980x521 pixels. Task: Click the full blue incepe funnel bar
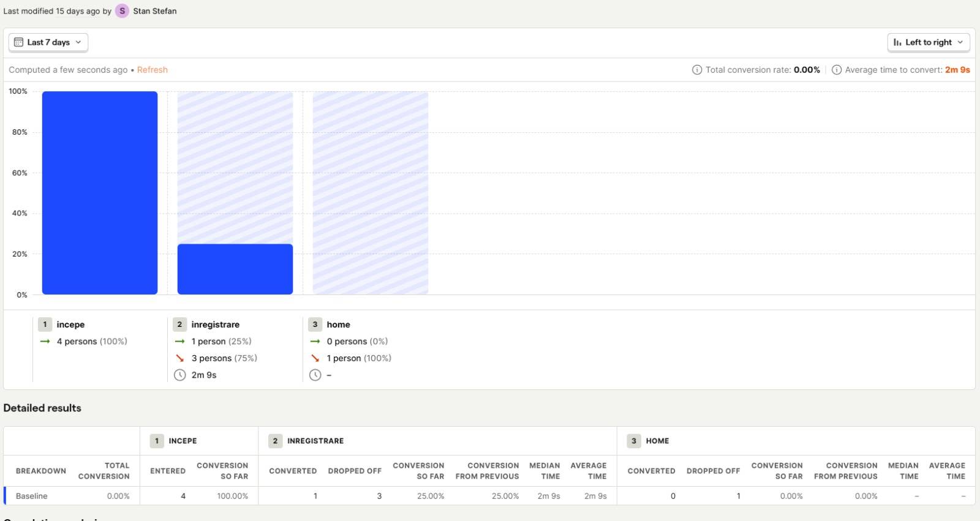point(100,193)
